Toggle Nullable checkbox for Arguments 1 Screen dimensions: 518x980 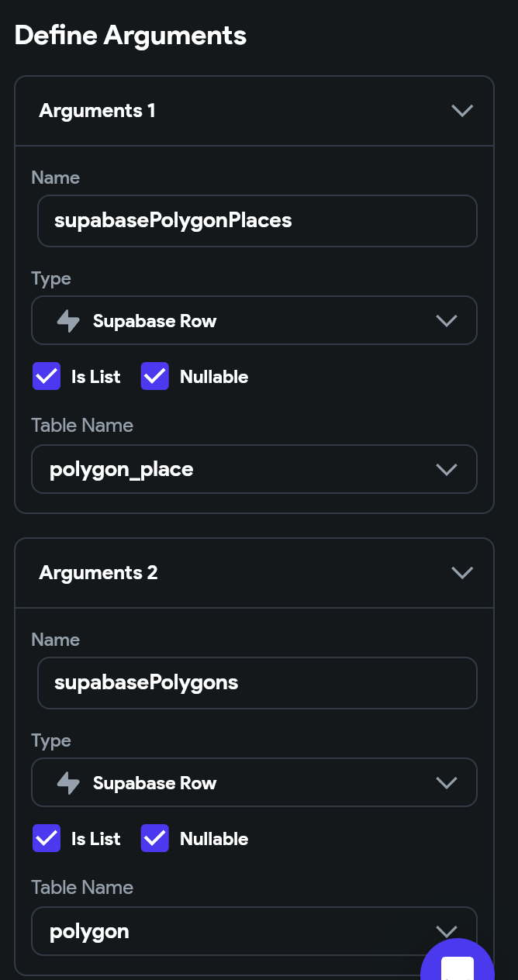[x=155, y=377]
